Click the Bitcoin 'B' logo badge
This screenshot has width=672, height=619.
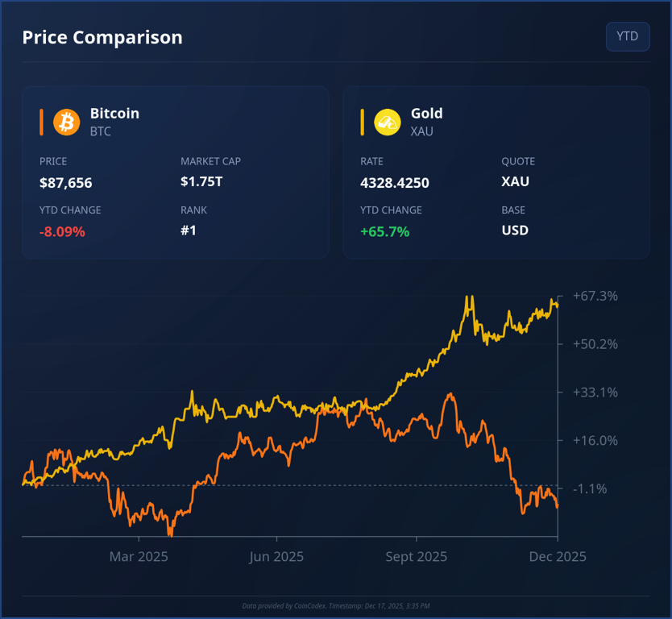[x=66, y=122]
